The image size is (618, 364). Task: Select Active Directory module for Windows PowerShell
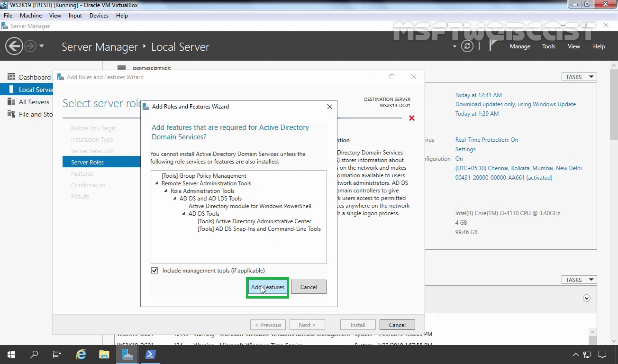click(250, 206)
